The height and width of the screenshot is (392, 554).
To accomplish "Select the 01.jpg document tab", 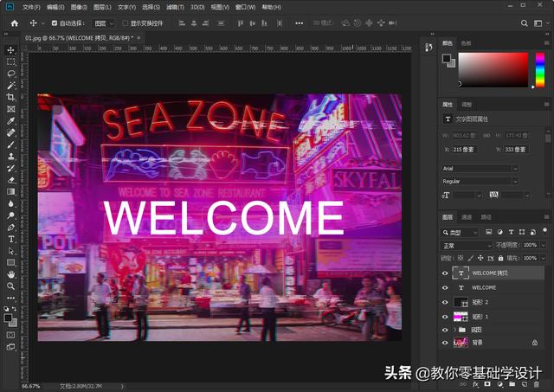I will click(79, 38).
